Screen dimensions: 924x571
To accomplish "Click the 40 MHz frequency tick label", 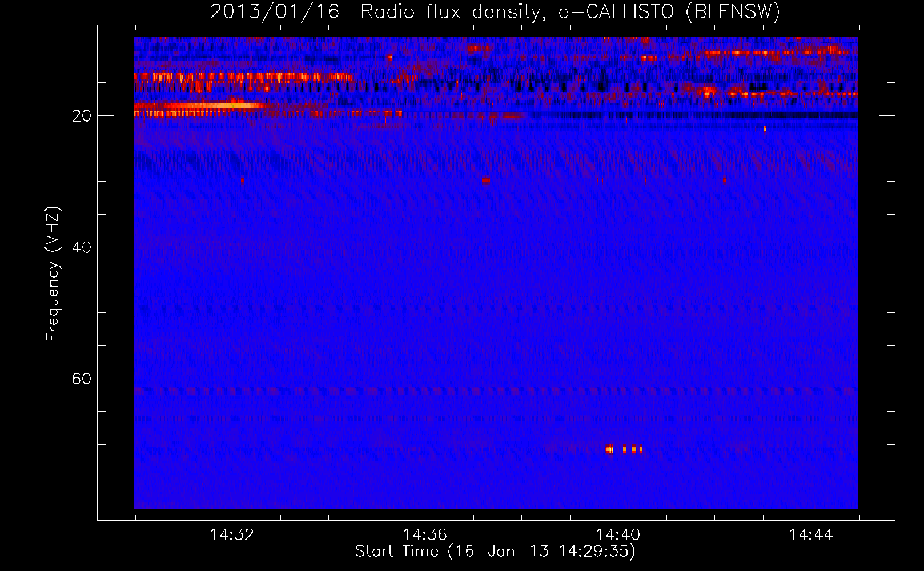I will (x=82, y=247).
